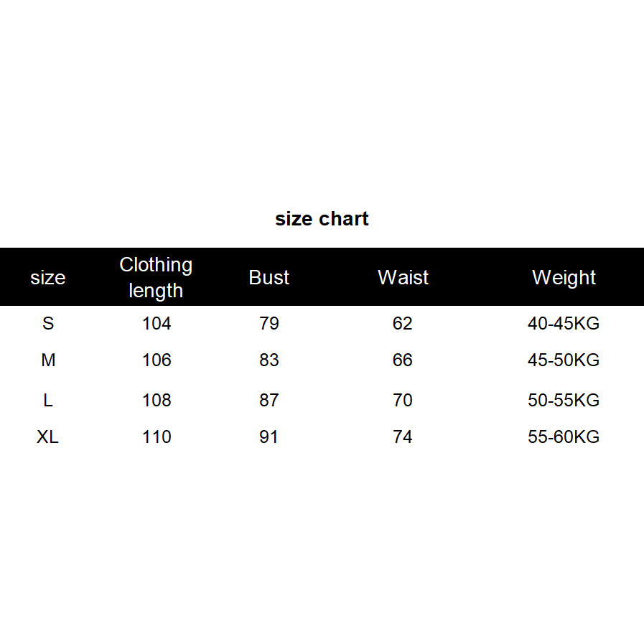Select the "Bust" column header
Image resolution: width=644 pixels, height=644 pixels.
[269, 278]
